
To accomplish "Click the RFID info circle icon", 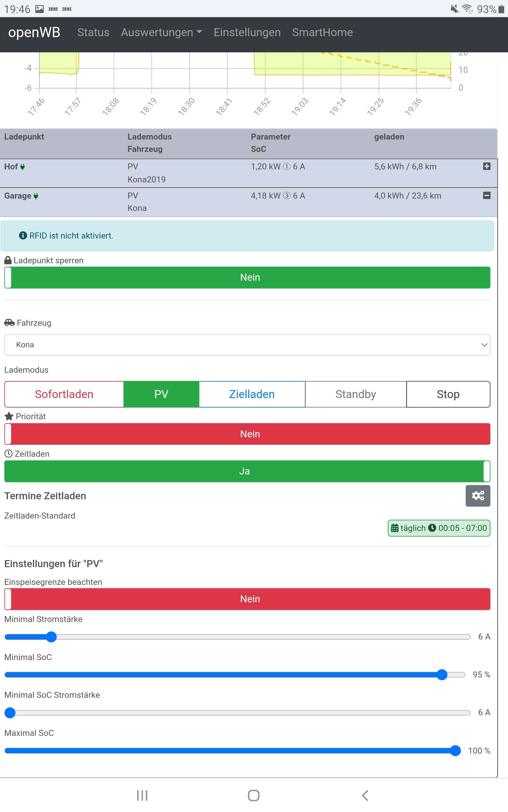I will click(23, 235).
